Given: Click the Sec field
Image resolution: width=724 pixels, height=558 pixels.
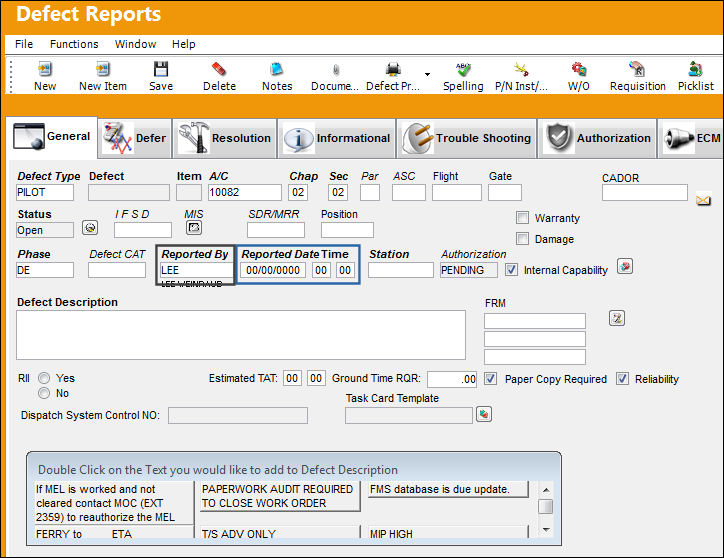Looking at the screenshot, I should point(338,192).
